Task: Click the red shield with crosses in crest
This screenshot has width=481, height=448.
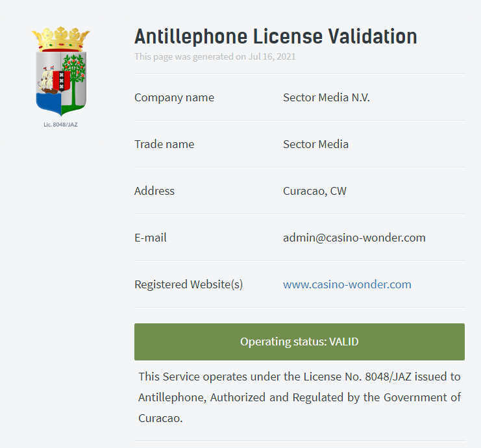Action: [x=62, y=81]
